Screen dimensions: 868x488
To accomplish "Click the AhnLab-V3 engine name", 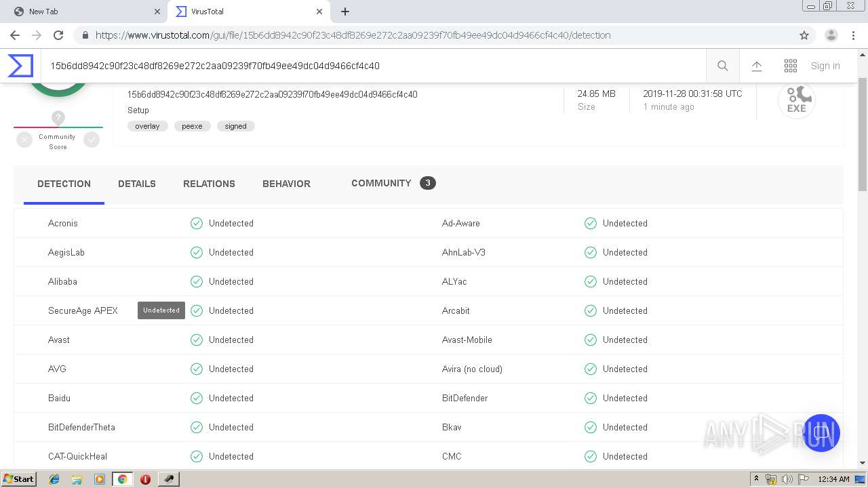I will point(464,252).
